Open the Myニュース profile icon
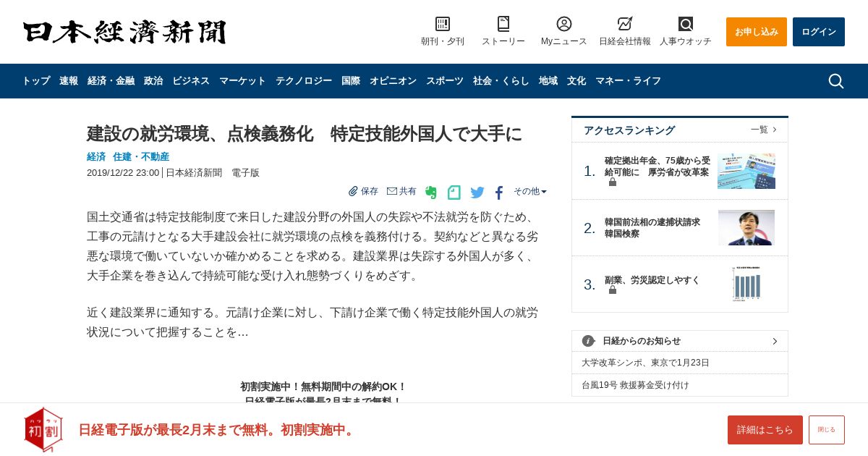 564,24
